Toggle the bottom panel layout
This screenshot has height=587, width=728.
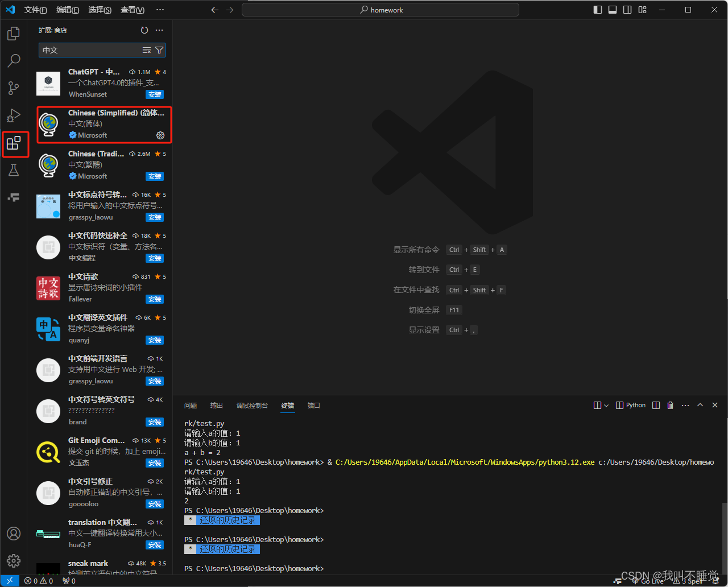(613, 10)
